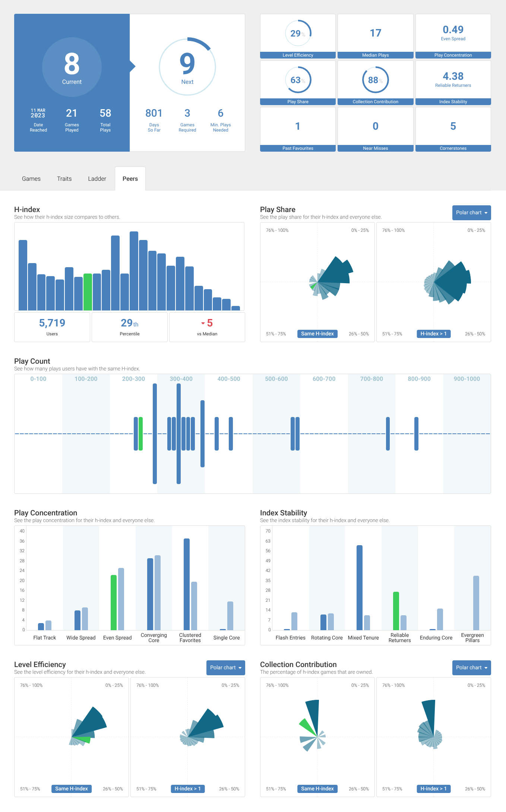Select the Median Plays 17 card

coord(376,36)
